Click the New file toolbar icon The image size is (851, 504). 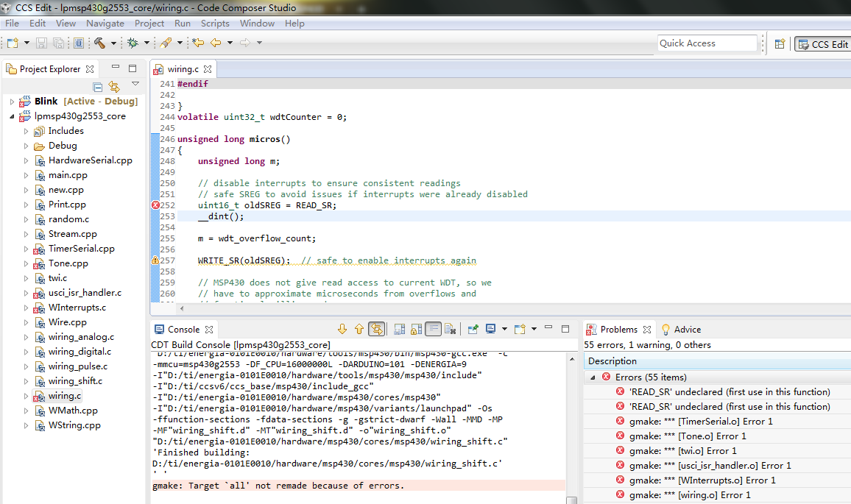(x=13, y=43)
